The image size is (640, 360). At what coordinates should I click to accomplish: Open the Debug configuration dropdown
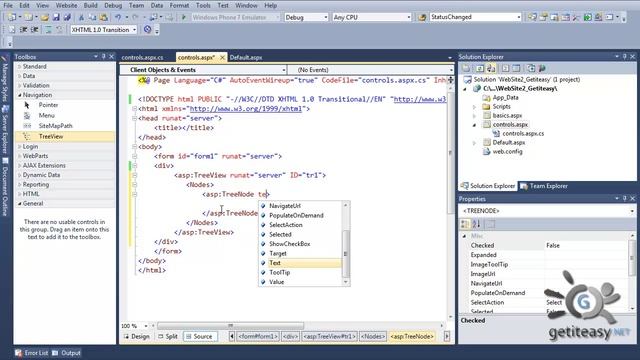tap(325, 17)
